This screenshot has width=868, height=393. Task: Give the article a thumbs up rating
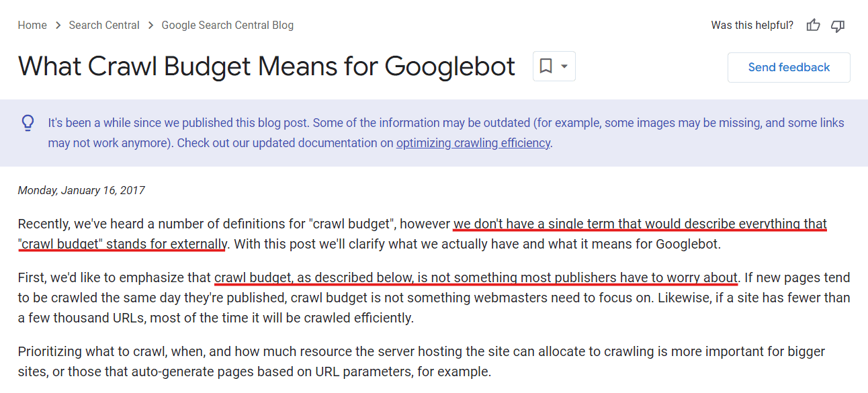click(x=813, y=25)
